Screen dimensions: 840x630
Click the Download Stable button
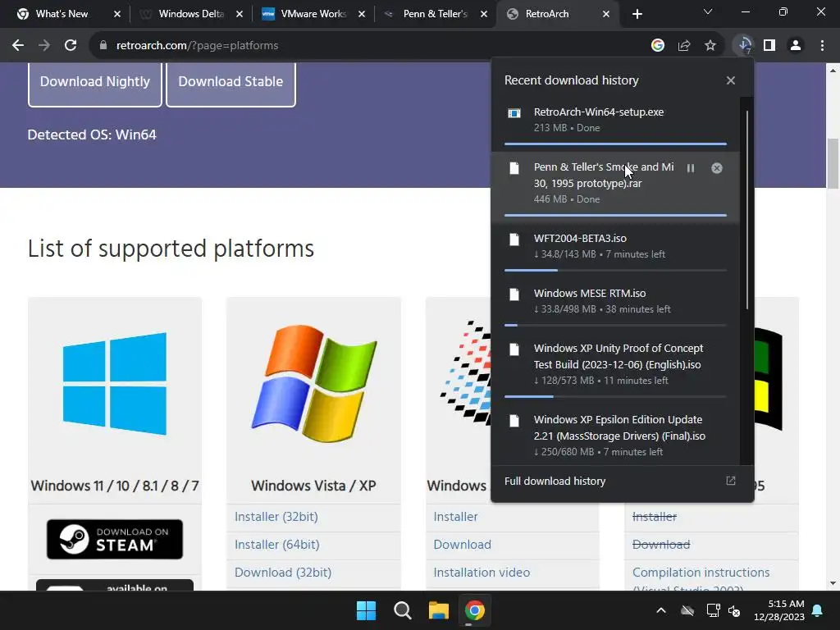tap(231, 82)
